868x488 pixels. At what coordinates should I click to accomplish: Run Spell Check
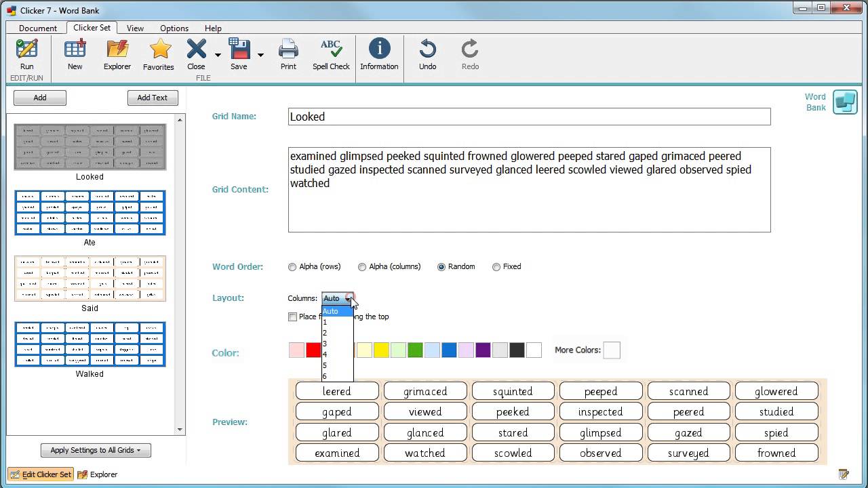click(x=331, y=54)
